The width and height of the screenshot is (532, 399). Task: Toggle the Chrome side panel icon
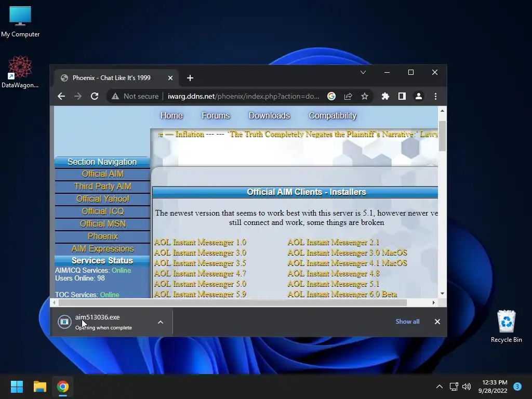(x=402, y=96)
